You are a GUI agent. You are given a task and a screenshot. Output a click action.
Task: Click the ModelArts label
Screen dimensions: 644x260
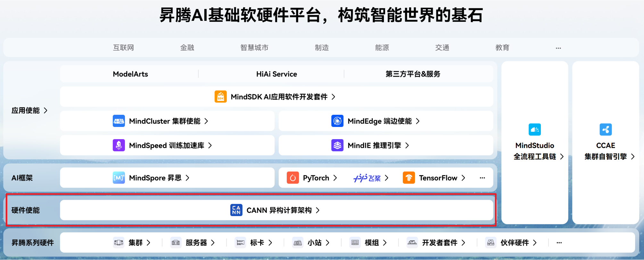[x=130, y=74]
